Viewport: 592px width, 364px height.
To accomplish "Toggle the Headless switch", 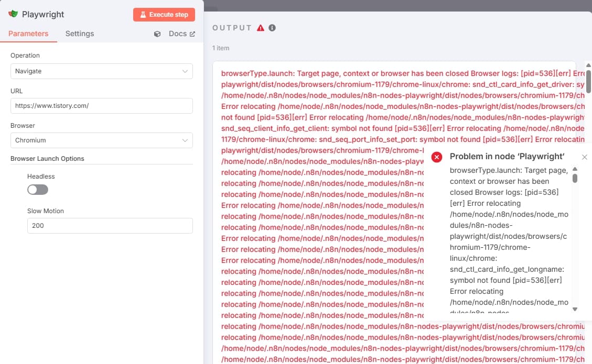I will (x=38, y=190).
